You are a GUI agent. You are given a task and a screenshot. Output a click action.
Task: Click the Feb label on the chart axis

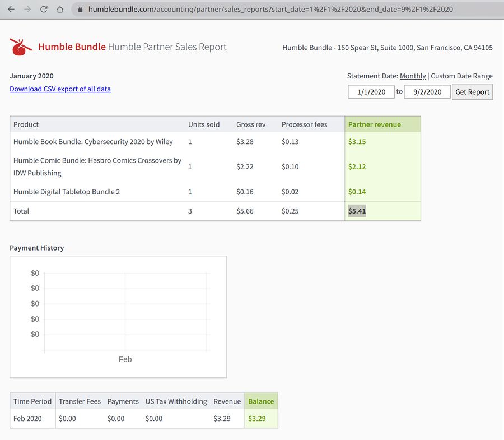click(x=125, y=359)
